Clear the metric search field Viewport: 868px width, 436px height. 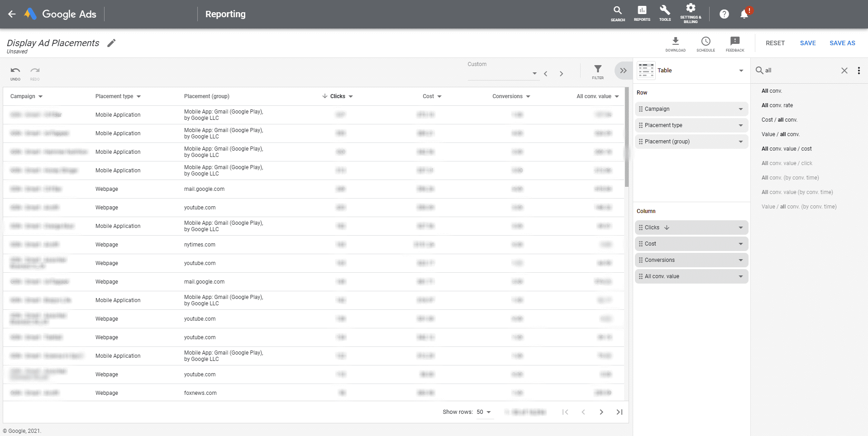844,71
